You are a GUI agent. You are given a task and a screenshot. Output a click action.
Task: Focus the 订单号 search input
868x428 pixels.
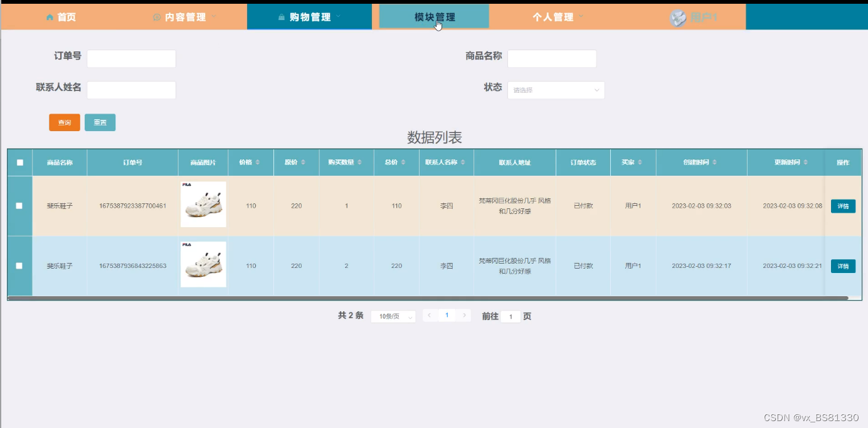[131, 59]
